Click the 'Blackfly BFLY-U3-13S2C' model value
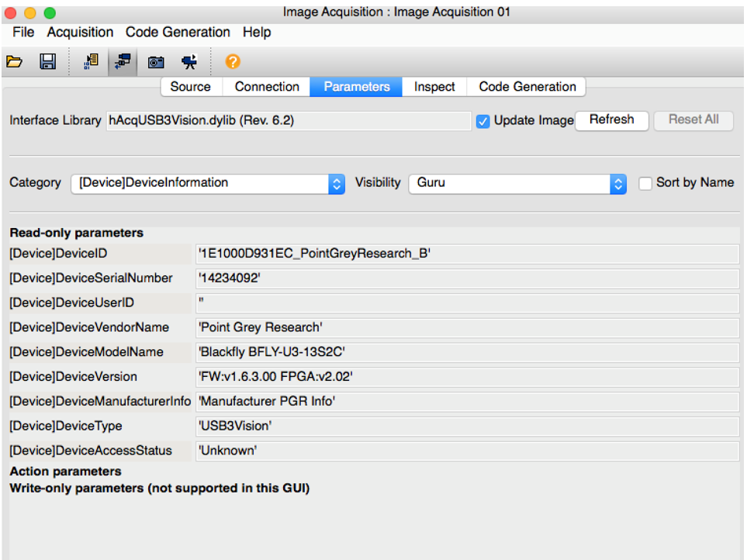The width and height of the screenshot is (754, 560). tap(468, 352)
